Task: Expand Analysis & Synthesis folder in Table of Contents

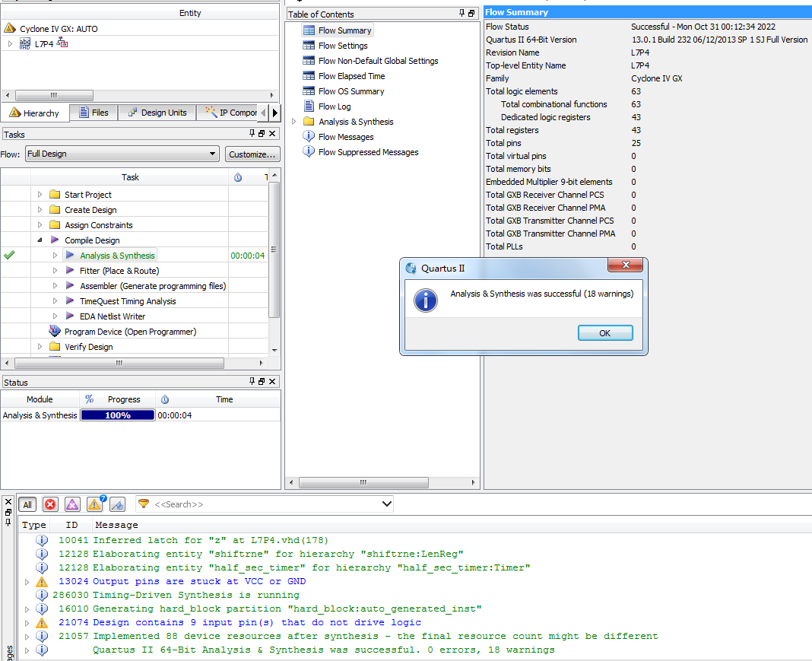Action: (x=293, y=122)
